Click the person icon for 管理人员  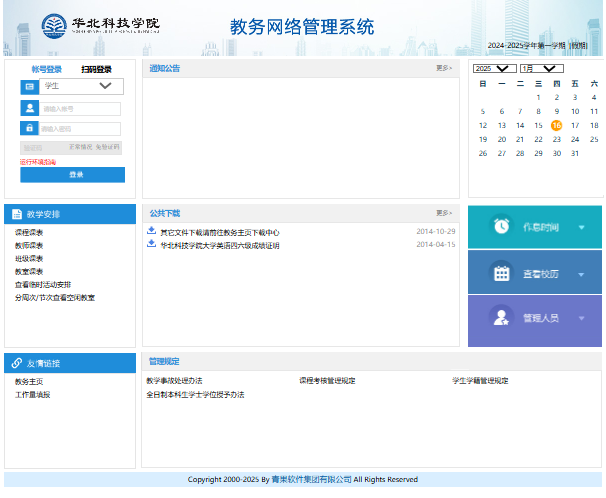pyautogui.click(x=502, y=319)
